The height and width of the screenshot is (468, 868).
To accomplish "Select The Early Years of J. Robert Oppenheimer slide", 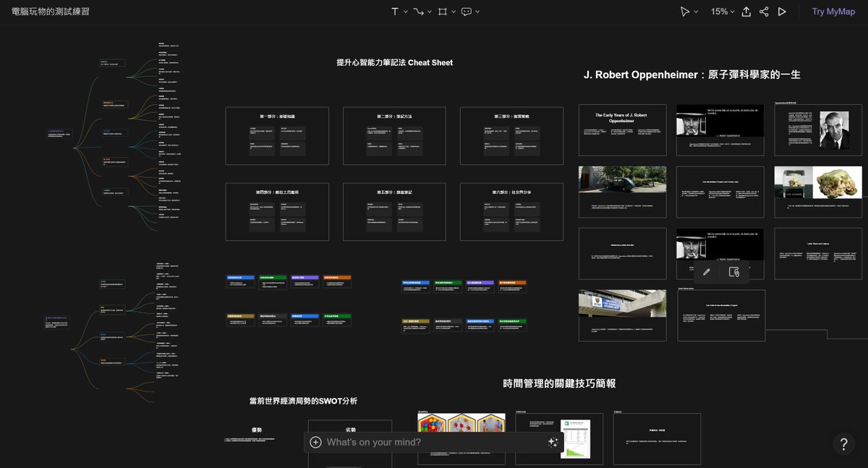I will coord(623,130).
